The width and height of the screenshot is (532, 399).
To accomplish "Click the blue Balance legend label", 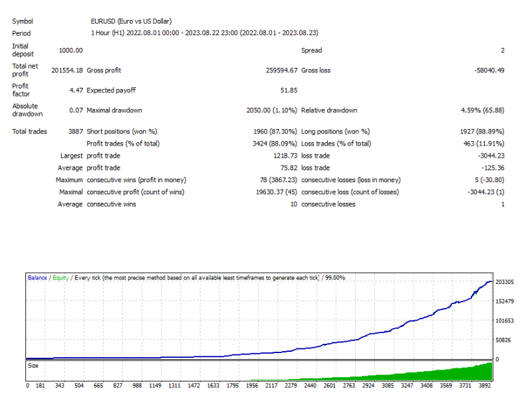I will [x=37, y=278].
